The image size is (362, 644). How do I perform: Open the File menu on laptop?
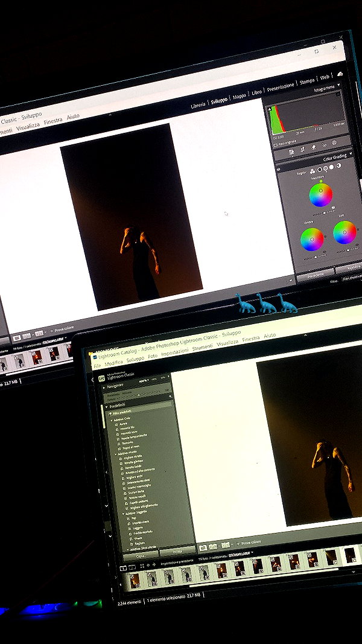(x=97, y=365)
